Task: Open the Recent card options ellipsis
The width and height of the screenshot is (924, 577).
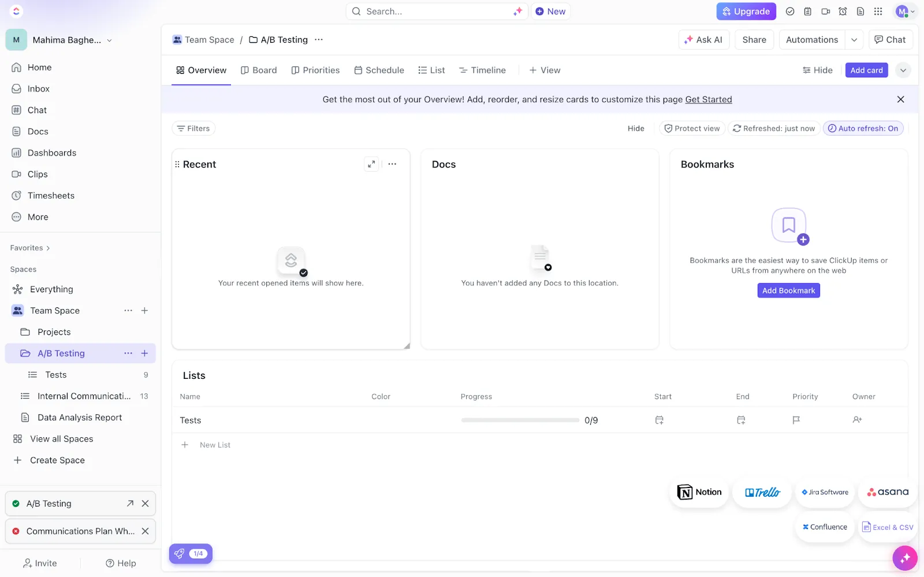Action: pyautogui.click(x=392, y=164)
